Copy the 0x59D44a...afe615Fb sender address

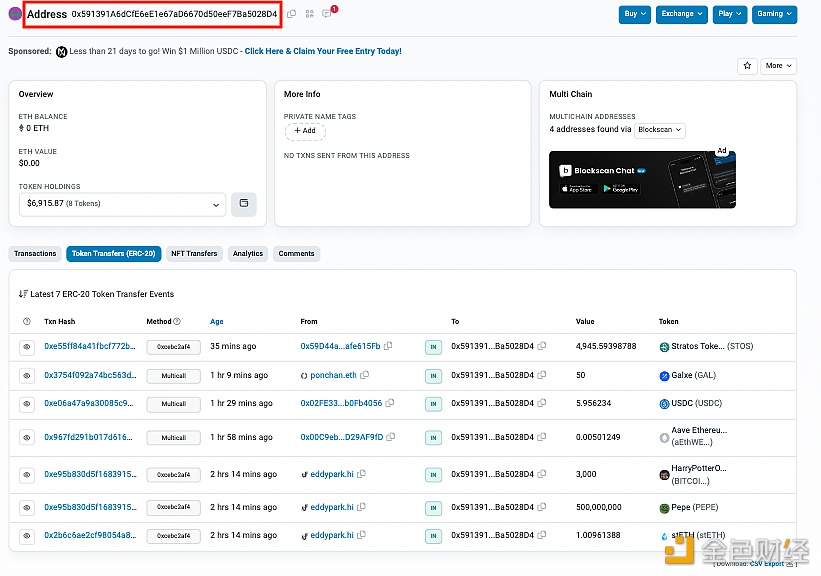pos(388,346)
